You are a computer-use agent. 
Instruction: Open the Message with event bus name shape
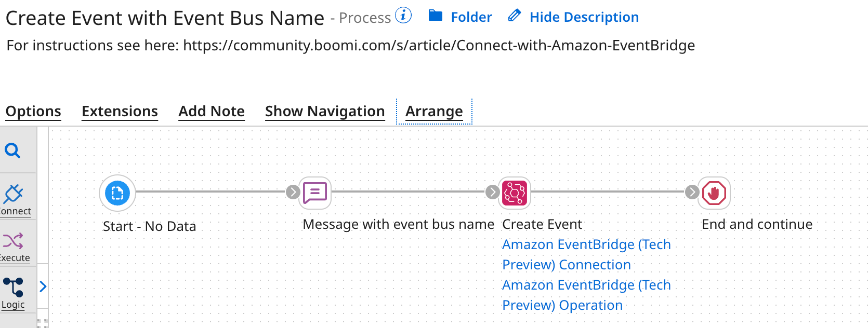coord(314,193)
